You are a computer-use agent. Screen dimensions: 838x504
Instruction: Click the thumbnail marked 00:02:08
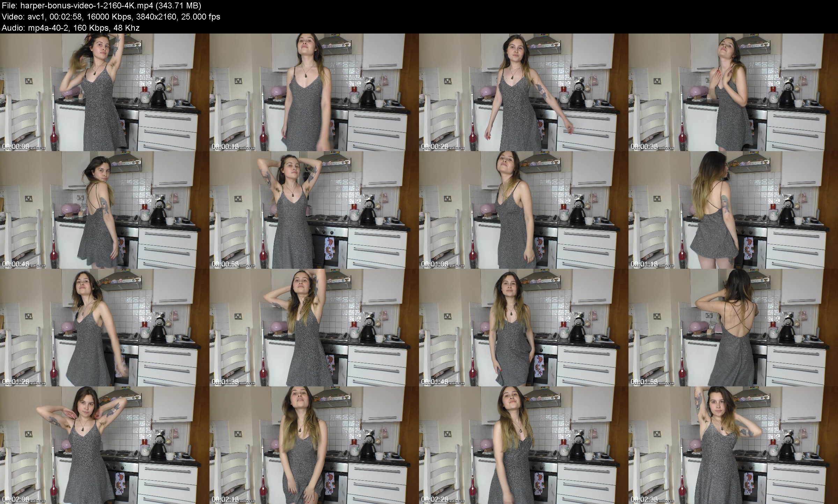click(104, 445)
